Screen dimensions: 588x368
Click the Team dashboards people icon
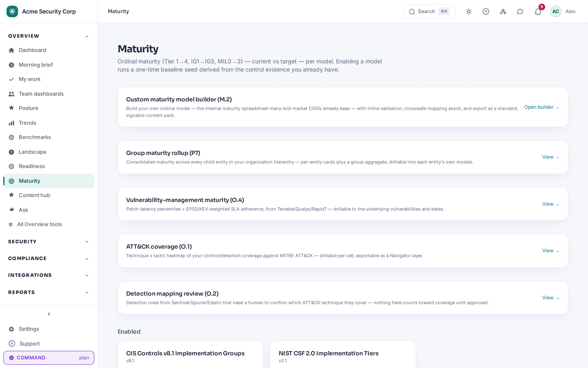coord(11,94)
